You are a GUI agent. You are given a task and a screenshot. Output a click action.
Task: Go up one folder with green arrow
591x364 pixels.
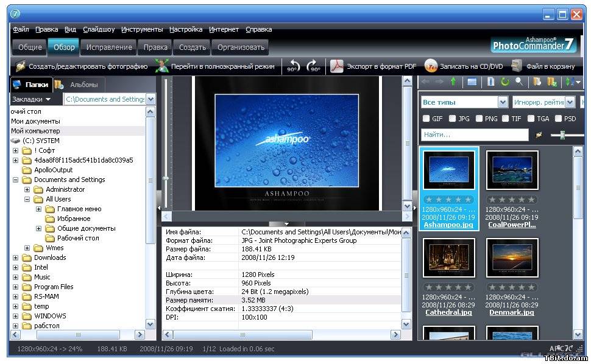pyautogui.click(x=453, y=82)
